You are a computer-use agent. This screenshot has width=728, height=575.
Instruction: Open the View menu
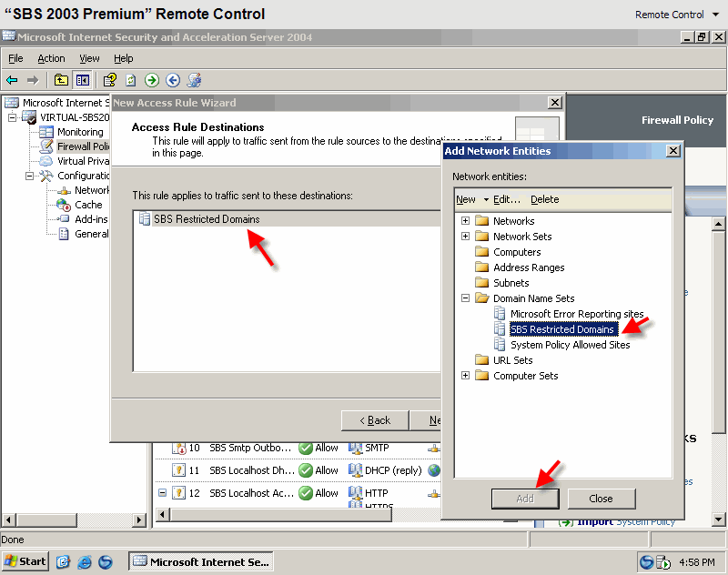coord(89,58)
